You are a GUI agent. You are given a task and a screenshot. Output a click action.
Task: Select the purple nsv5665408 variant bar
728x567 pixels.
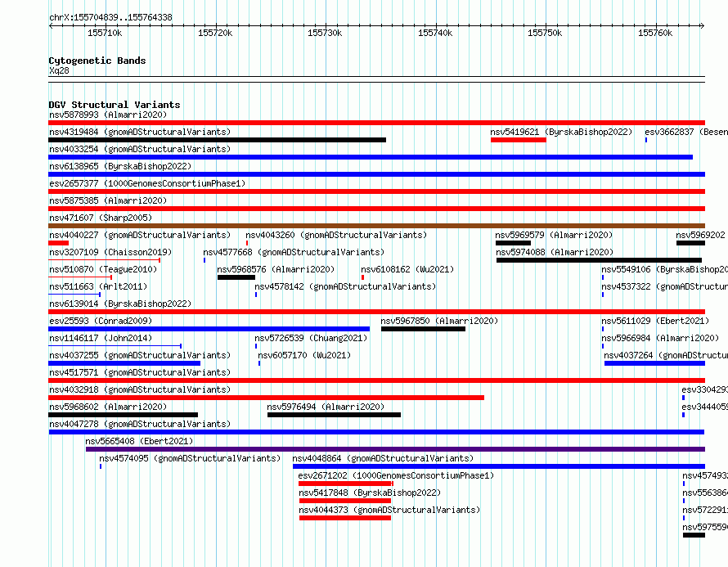[396, 449]
